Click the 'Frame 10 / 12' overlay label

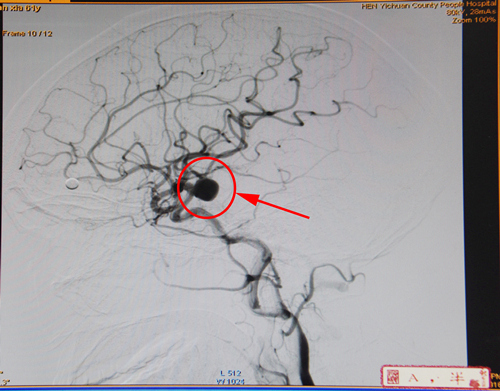click(x=27, y=34)
